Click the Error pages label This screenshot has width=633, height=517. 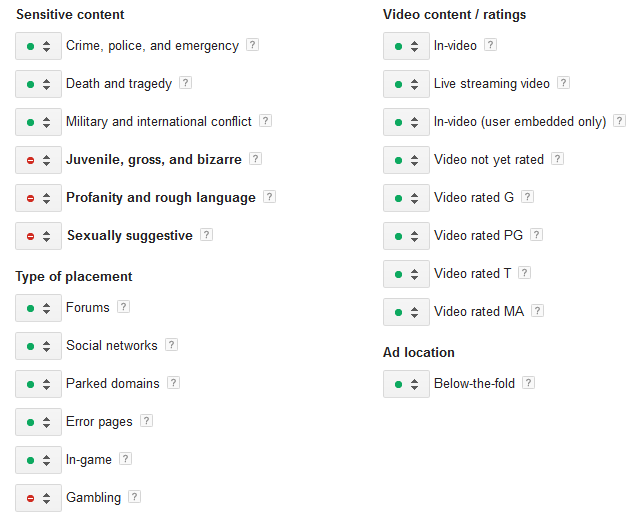click(99, 422)
